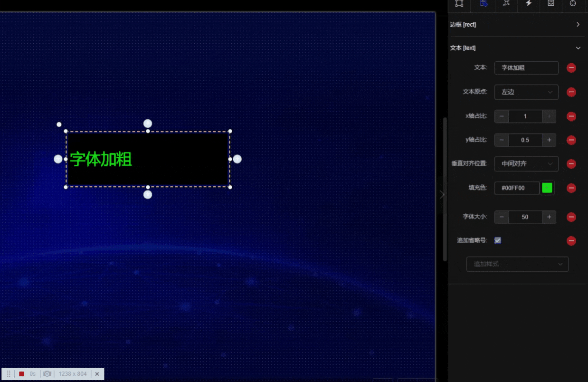Increase the y轴占比 value
Image resolution: width=588 pixels, height=382 pixels.
pyautogui.click(x=549, y=140)
